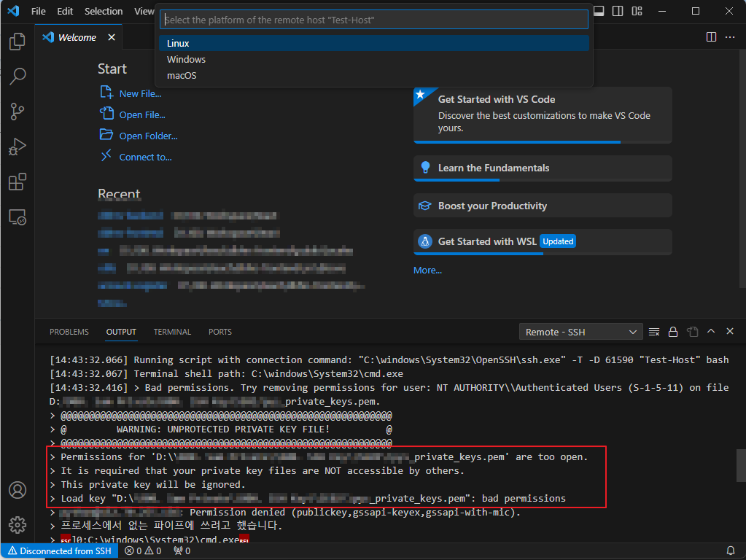Click the WSL penguin icon

(425, 241)
